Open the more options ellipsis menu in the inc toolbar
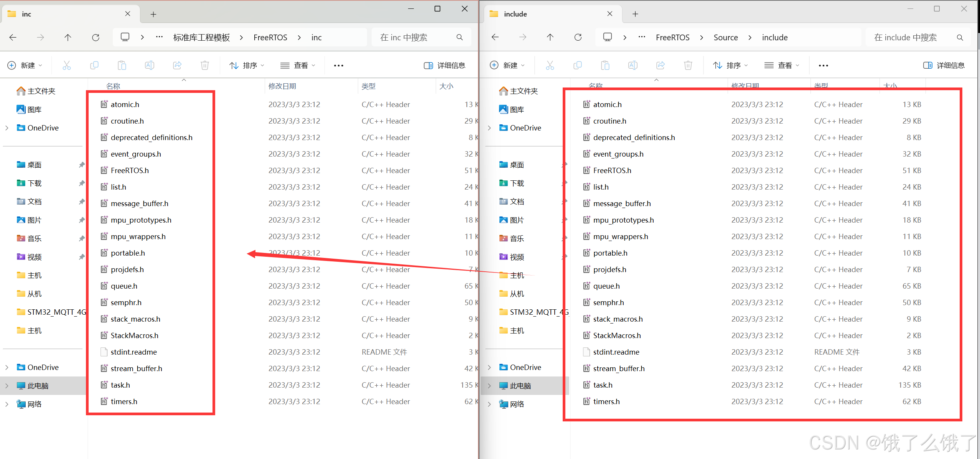 (x=339, y=65)
